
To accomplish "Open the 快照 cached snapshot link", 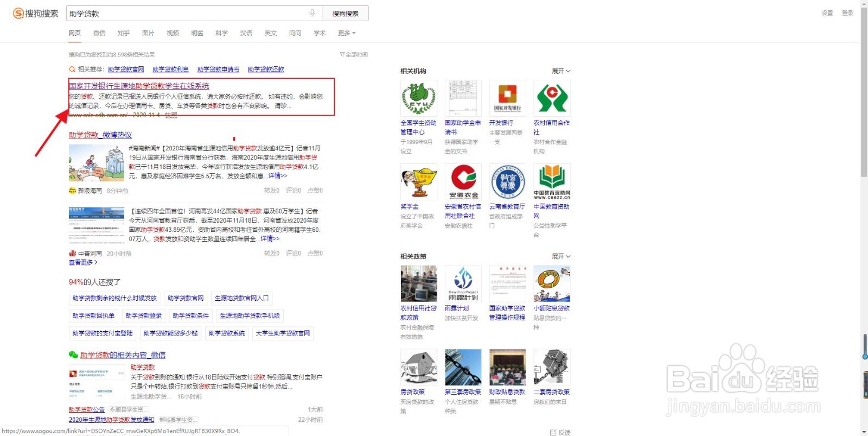I will pyautogui.click(x=171, y=115).
